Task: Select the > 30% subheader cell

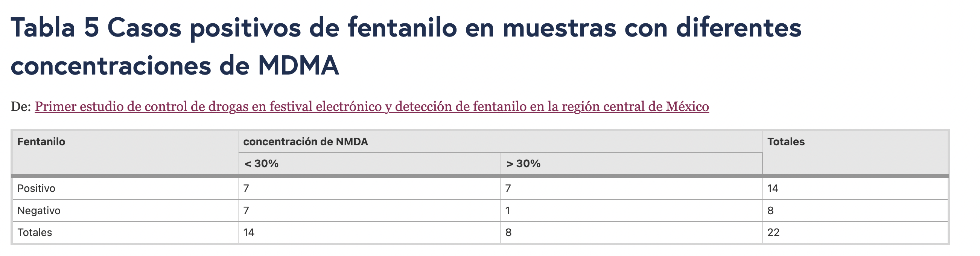Action: (523, 163)
